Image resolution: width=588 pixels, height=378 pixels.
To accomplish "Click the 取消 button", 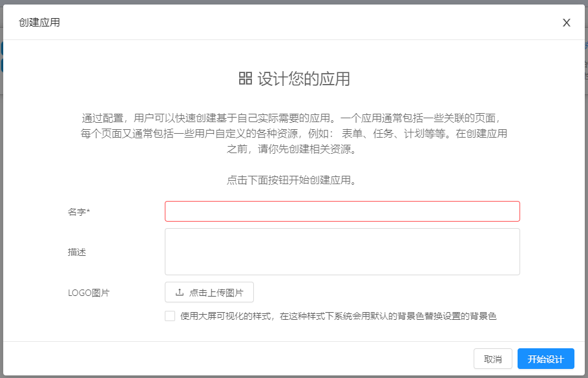I will pos(492,359).
